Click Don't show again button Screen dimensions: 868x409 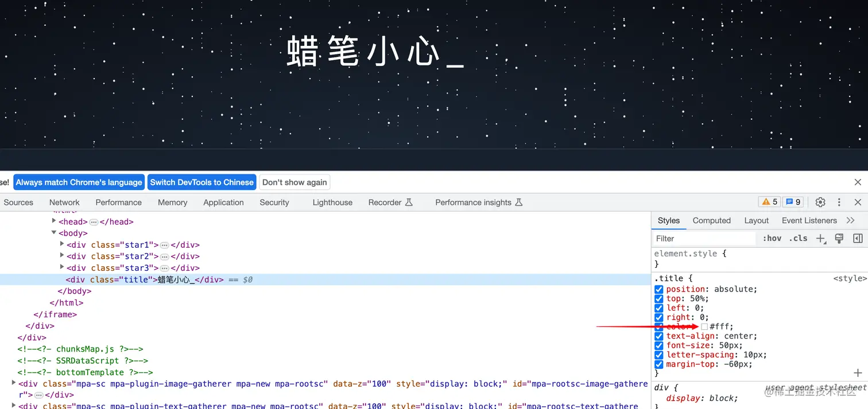pyautogui.click(x=294, y=182)
